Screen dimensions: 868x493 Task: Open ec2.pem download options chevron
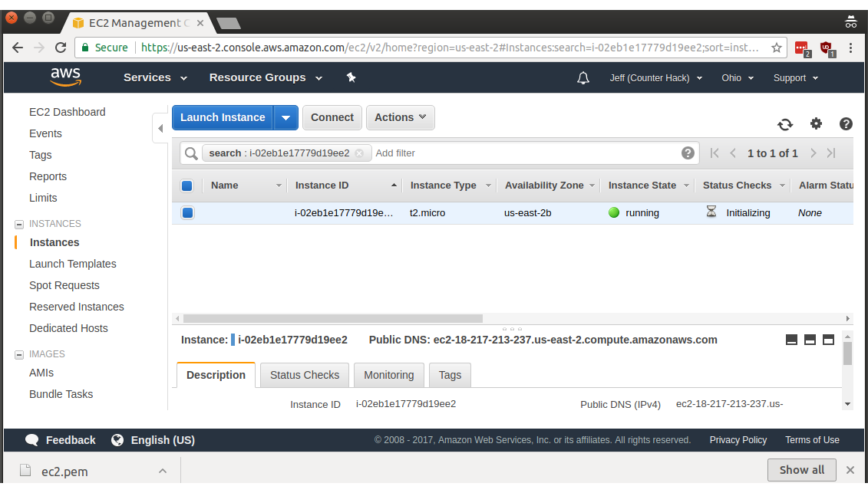coord(162,471)
